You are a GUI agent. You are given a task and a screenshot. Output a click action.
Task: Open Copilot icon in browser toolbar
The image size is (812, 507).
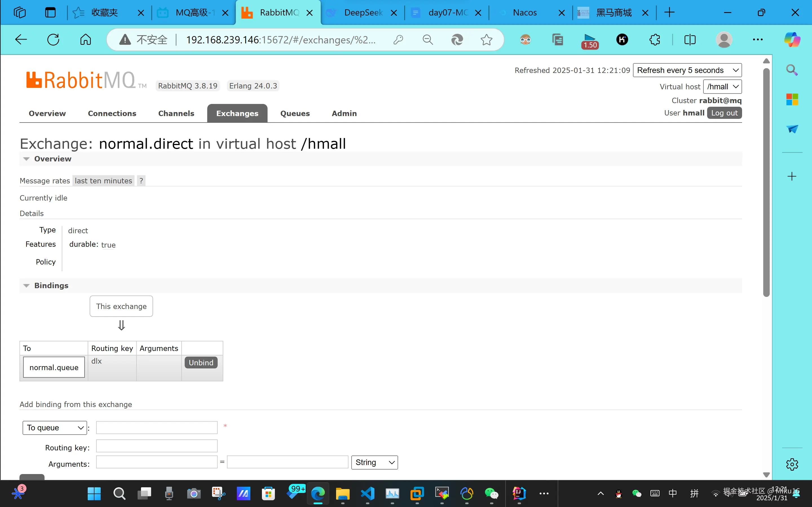[792, 39]
